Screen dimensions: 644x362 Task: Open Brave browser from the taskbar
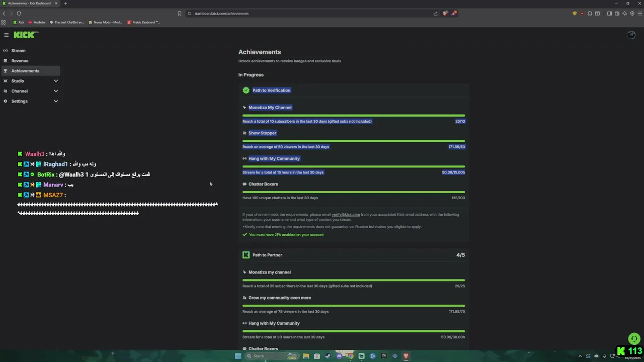[x=406, y=356]
